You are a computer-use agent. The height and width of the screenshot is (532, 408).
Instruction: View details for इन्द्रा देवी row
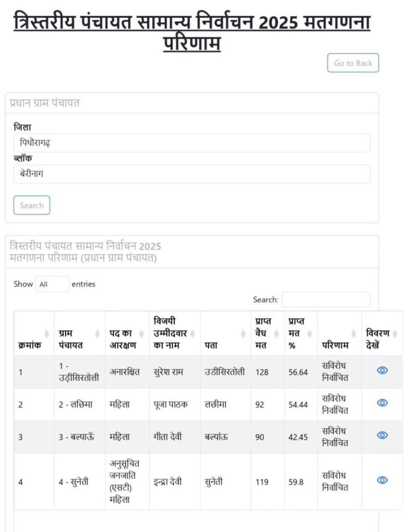(x=382, y=481)
